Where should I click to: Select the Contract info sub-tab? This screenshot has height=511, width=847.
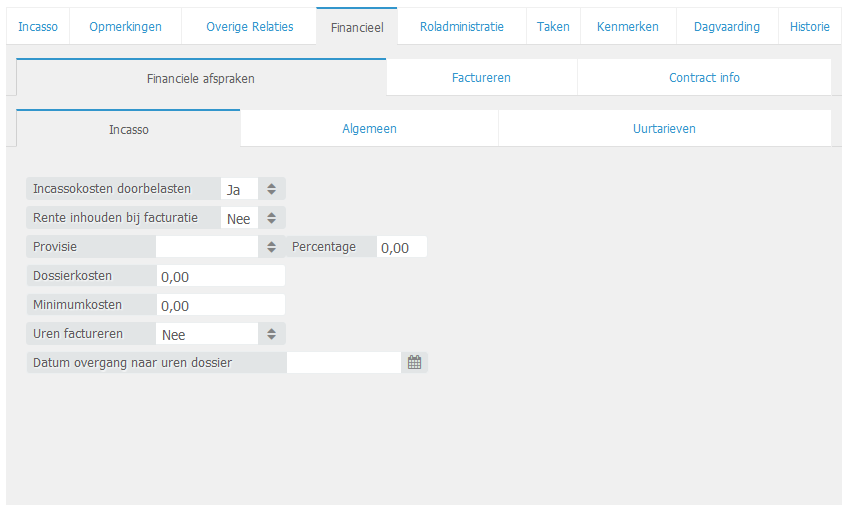pyautogui.click(x=704, y=77)
